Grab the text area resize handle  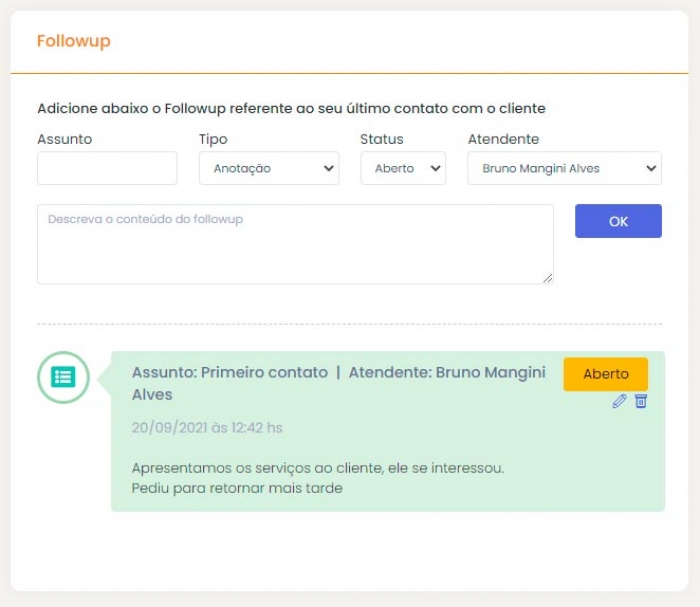548,278
